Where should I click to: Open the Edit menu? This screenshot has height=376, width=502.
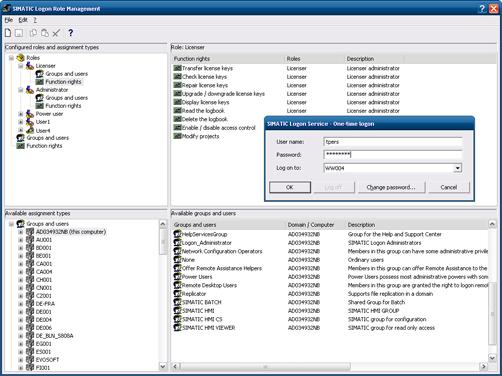tap(23, 20)
